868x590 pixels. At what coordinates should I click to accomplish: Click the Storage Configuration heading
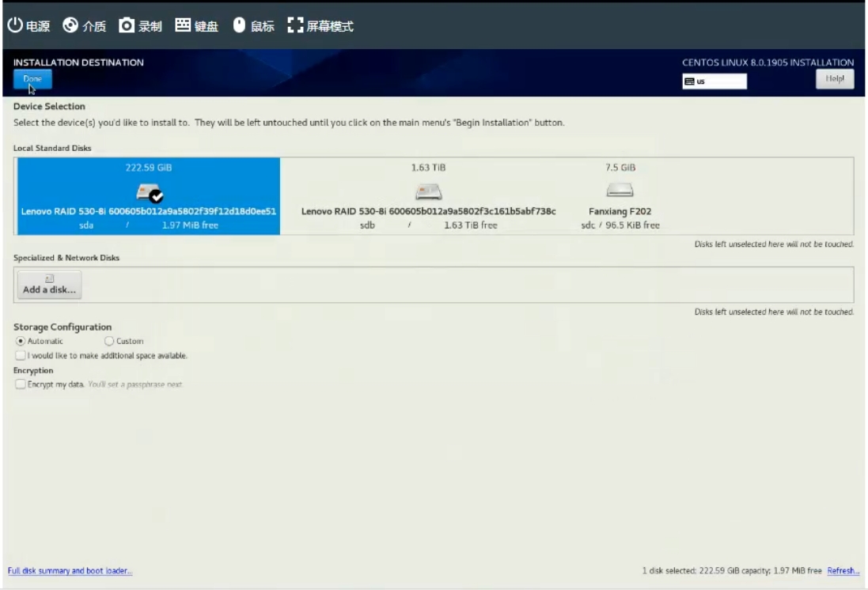pos(63,327)
